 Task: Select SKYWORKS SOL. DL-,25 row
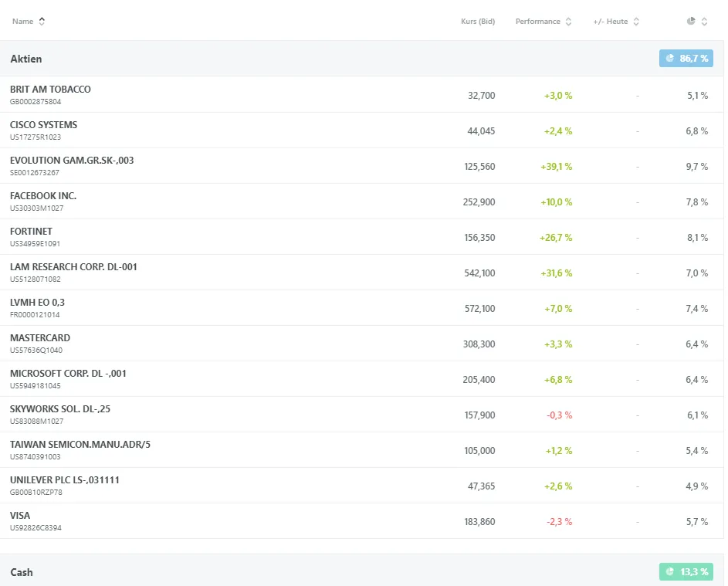click(x=361, y=414)
